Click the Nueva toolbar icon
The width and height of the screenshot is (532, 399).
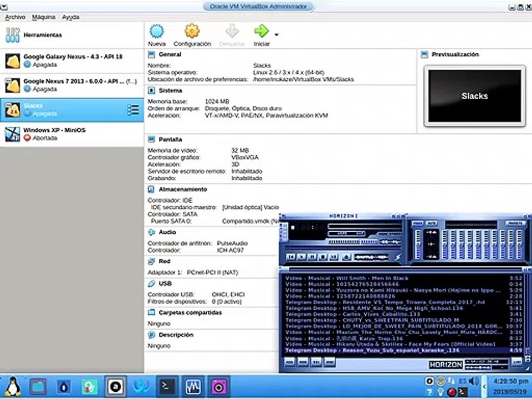pyautogui.click(x=156, y=31)
